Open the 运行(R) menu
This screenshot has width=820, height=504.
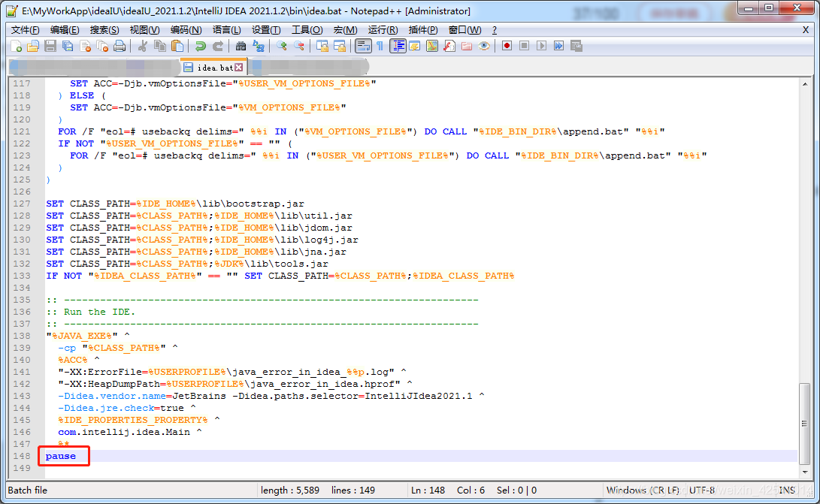point(383,30)
